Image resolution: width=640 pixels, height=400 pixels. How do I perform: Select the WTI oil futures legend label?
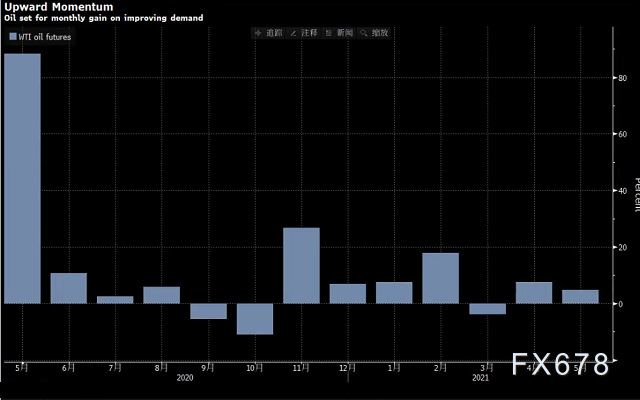[45, 37]
